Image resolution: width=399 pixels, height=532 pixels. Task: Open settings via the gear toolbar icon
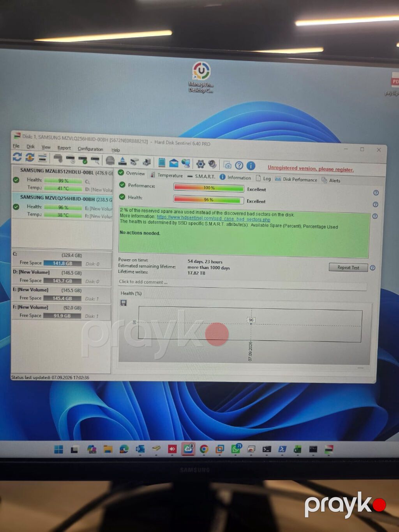pos(200,164)
